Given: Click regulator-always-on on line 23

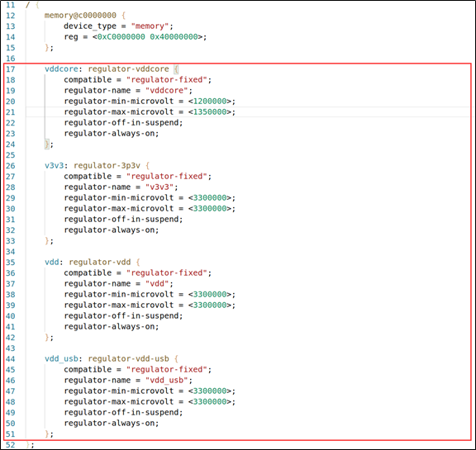Looking at the screenshot, I should (x=109, y=134).
